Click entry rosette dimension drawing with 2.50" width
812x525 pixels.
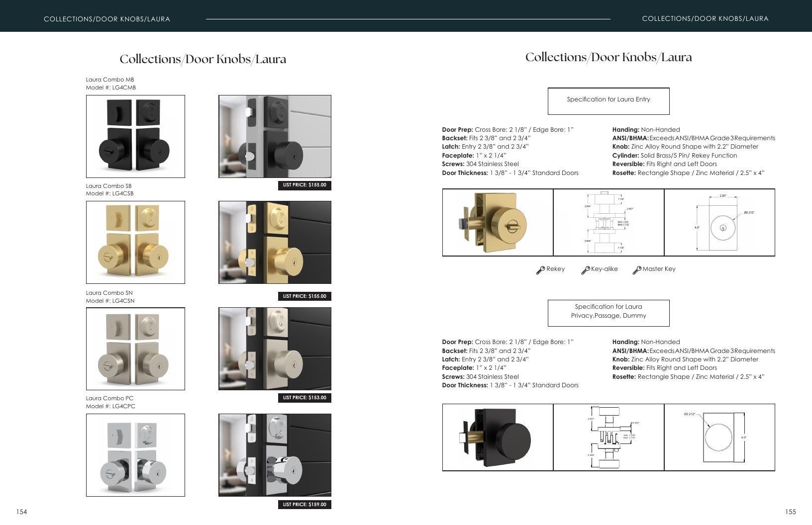click(719, 222)
